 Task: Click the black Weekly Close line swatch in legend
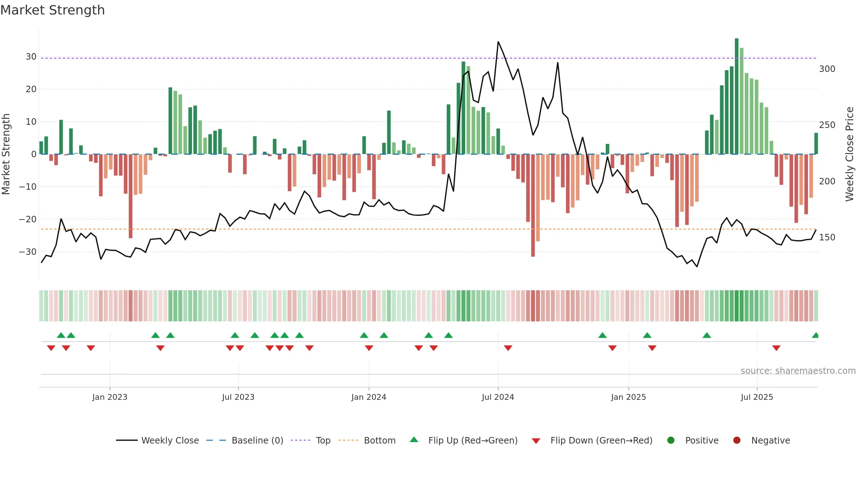coord(127,440)
